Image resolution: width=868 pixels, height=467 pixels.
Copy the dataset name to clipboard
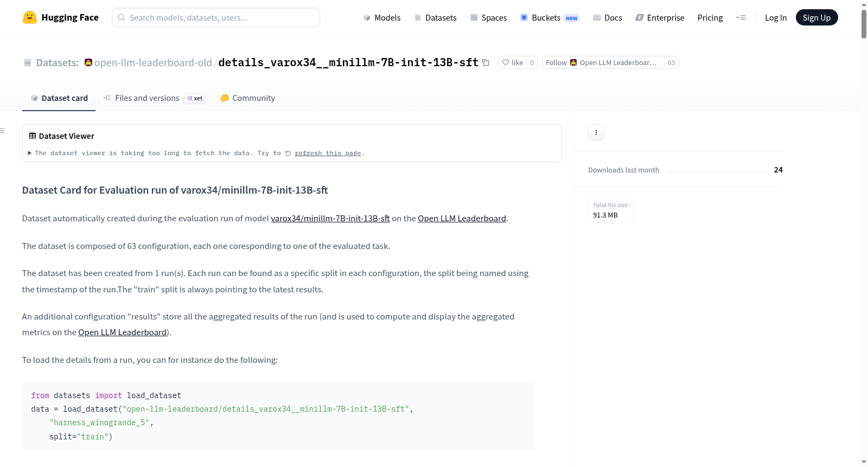pos(486,63)
